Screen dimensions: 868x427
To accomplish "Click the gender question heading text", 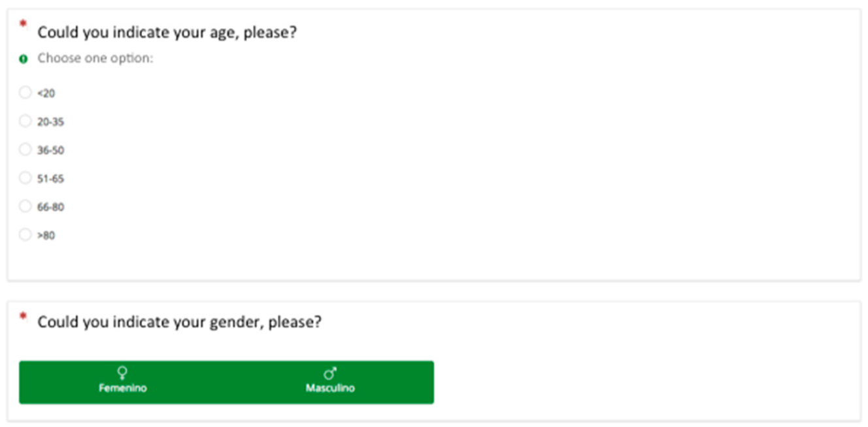I will (x=179, y=322).
